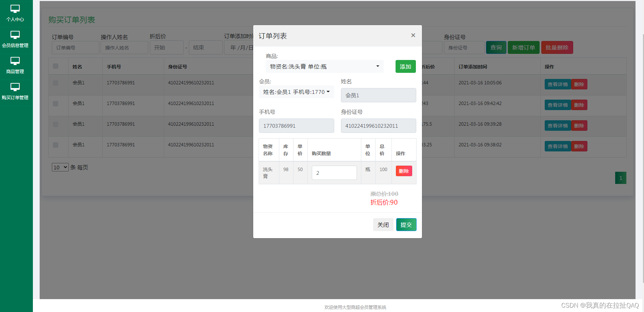Toggle the select-all checkbox in table header
Image resolution: width=644 pixels, height=312 pixels.
pos(55,66)
